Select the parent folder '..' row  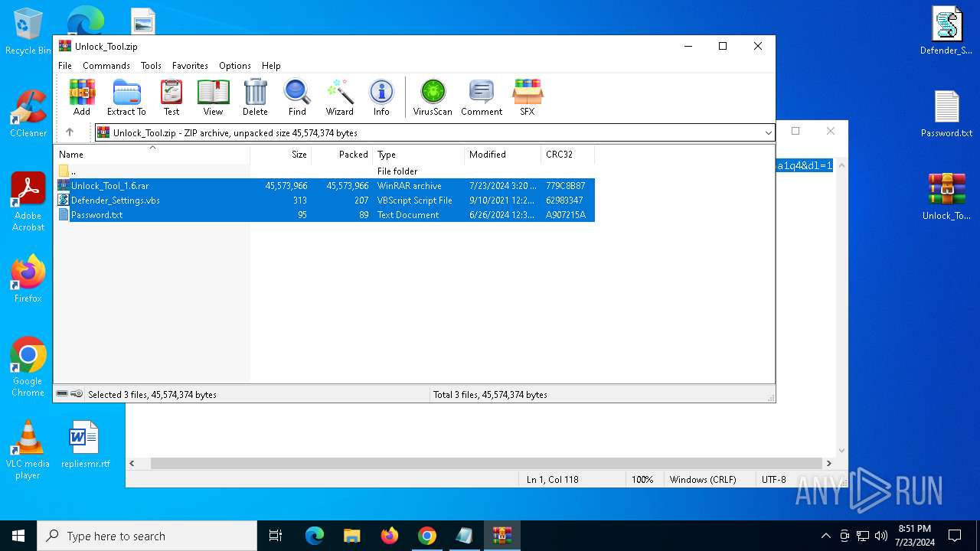pos(324,171)
